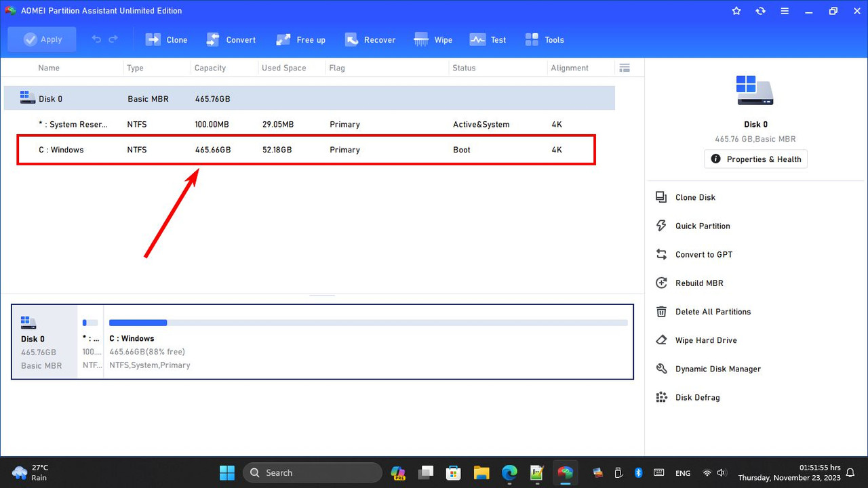The height and width of the screenshot is (488, 868).
Task: Select C : Windows block in disk map
Action: 368,342
